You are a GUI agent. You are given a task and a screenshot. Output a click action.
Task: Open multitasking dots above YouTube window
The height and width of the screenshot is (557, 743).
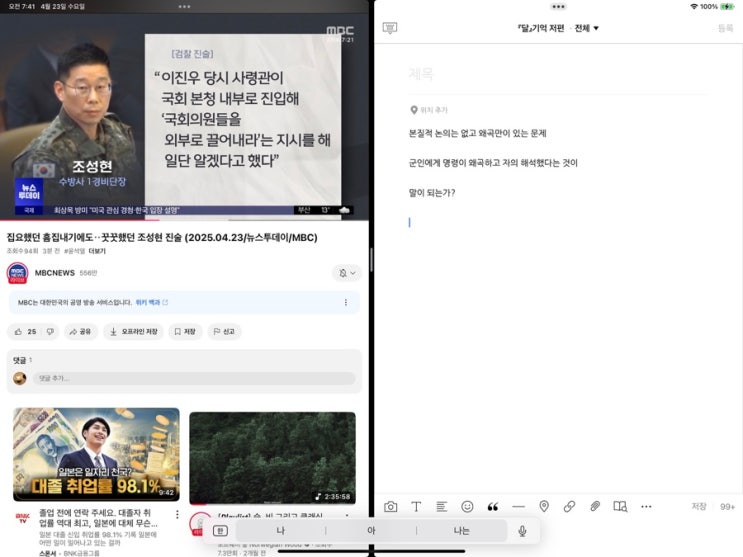coord(184,7)
